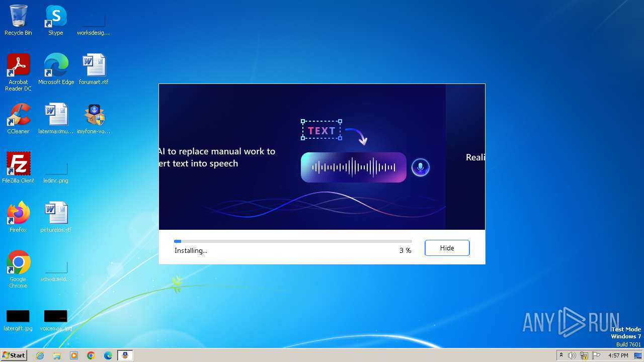Viewport: 644px width, 362px height.
Task: Open the Microsoft Edge desktop shortcut
Action: pos(56,69)
